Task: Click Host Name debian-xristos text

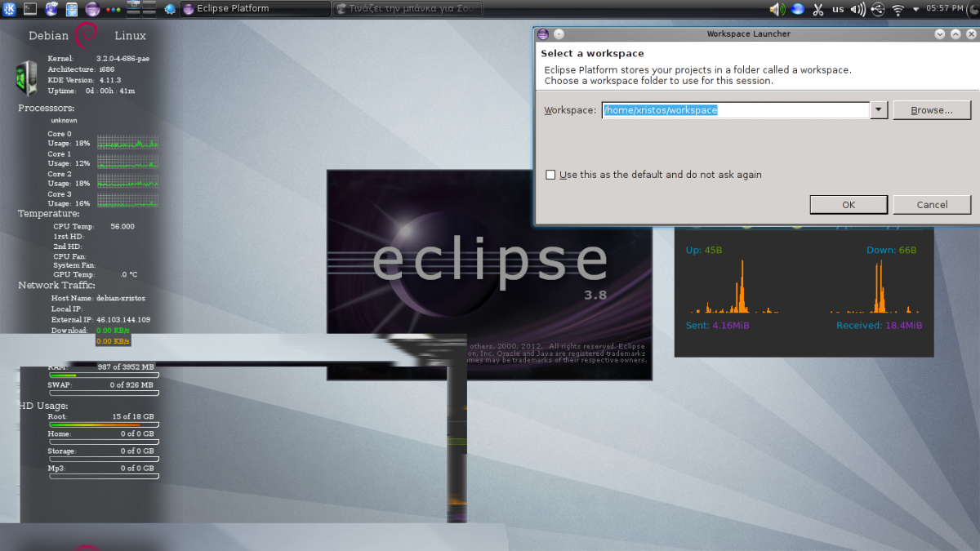Action: (x=98, y=299)
